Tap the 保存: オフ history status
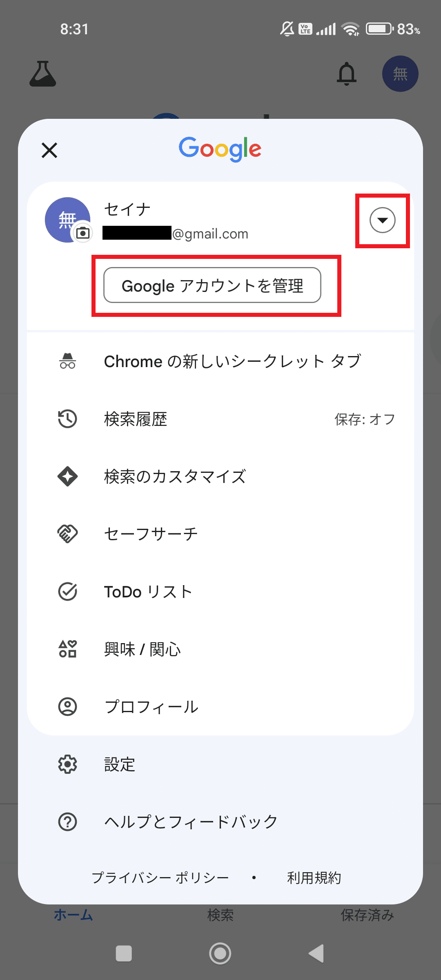 click(365, 419)
